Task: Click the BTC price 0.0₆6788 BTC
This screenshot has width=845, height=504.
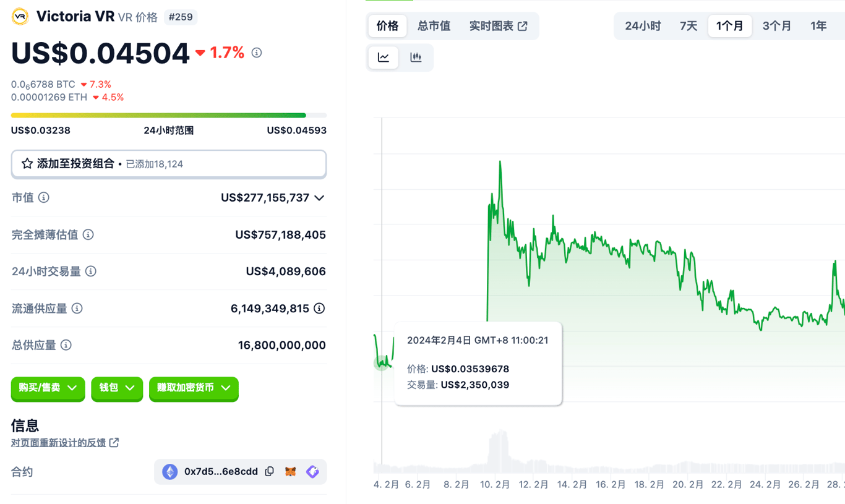Action: [x=43, y=85]
